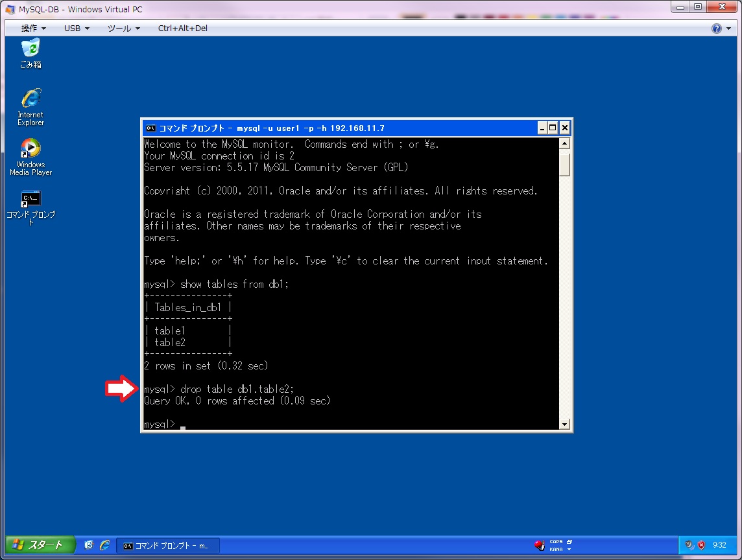Click the last empty mysql> prompt line
This screenshot has height=560, width=742.
point(165,425)
